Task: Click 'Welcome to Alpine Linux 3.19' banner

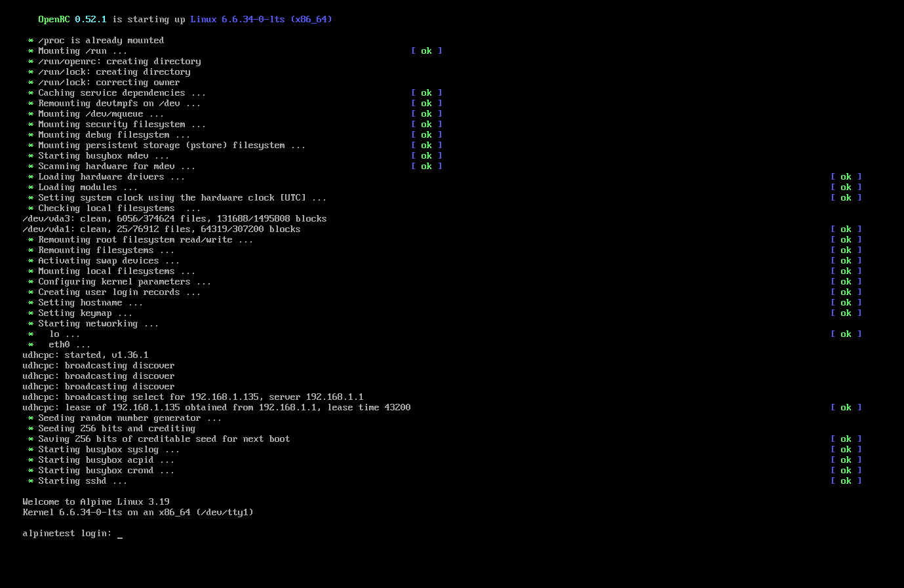Action: click(x=96, y=502)
